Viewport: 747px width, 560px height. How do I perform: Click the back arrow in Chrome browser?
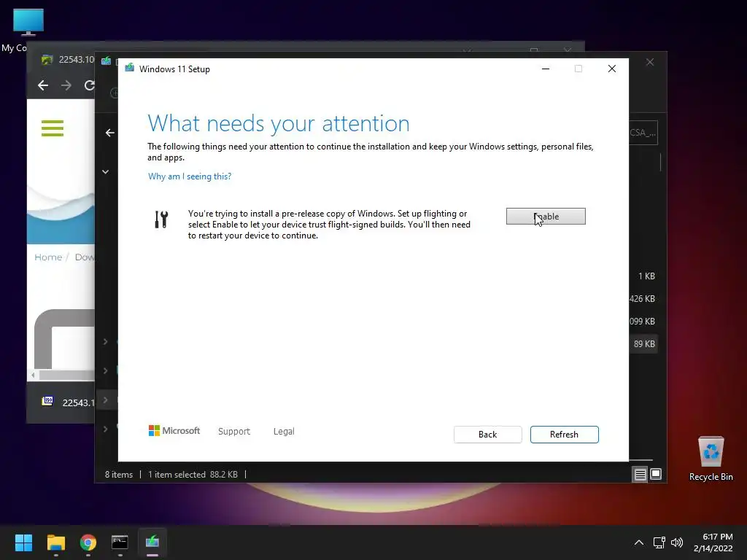tap(43, 85)
